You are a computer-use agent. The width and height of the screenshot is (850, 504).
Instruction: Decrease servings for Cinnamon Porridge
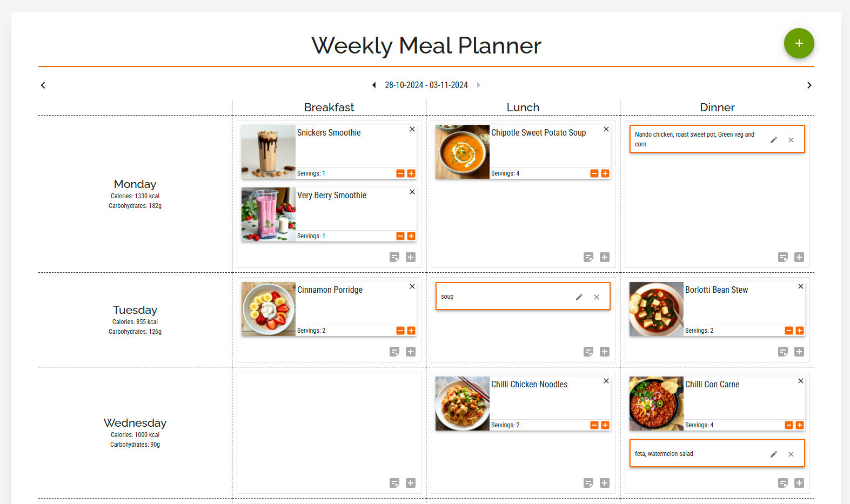400,331
